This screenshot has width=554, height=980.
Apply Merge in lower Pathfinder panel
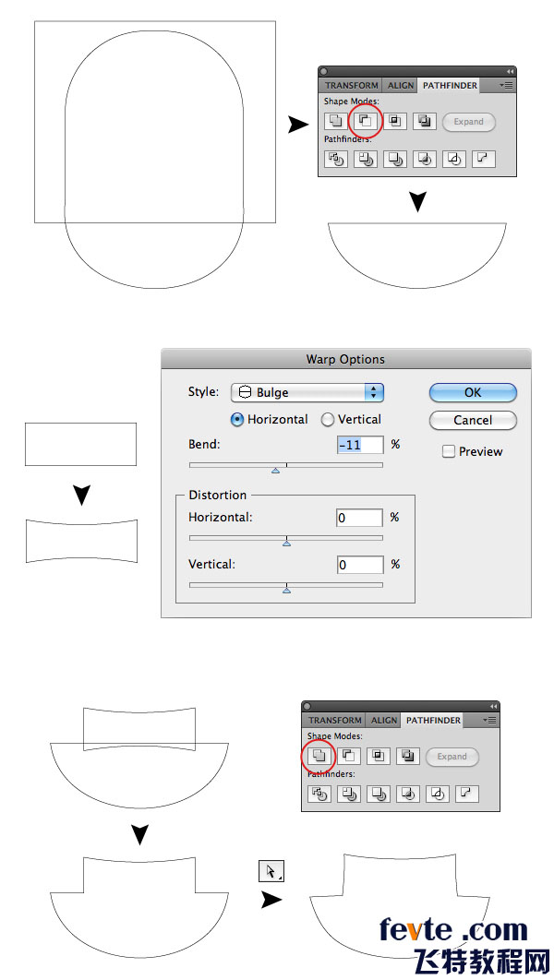click(379, 794)
